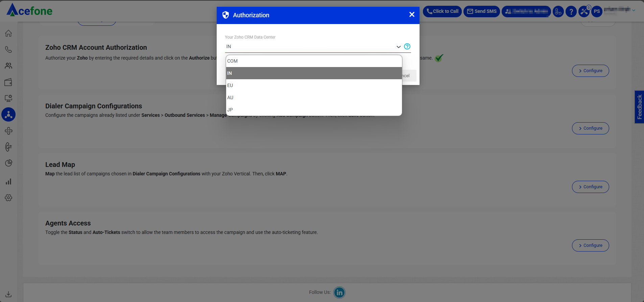Click the Dialer Campaign Configurations heading

point(94,106)
